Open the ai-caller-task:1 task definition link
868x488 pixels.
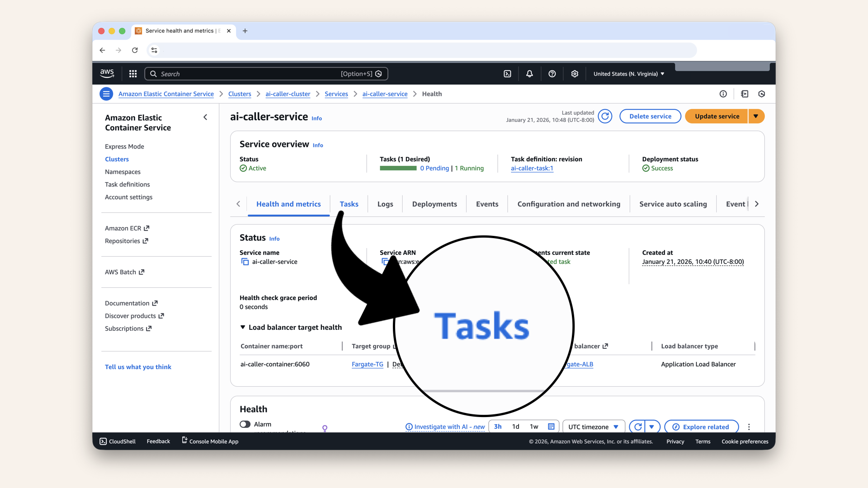click(532, 168)
